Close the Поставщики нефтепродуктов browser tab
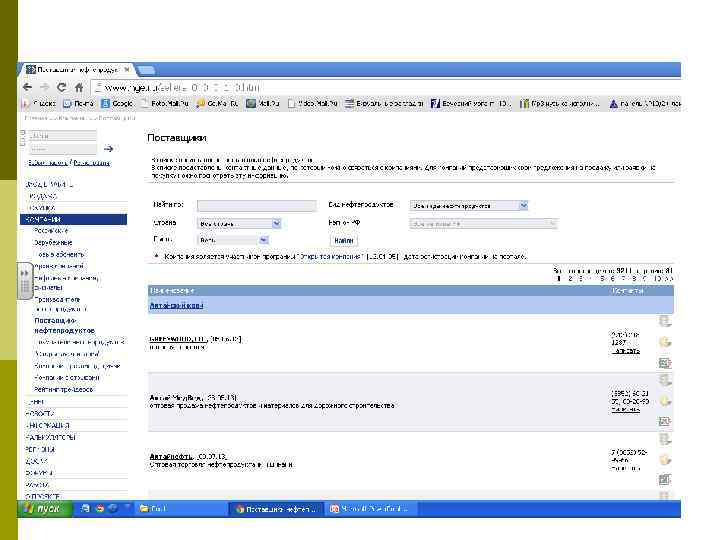The height and width of the screenshot is (540, 720). click(x=127, y=69)
